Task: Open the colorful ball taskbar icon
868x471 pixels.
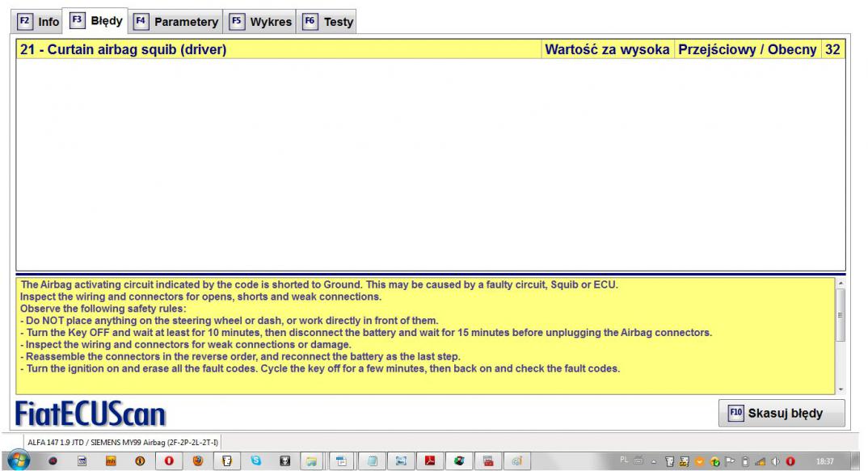Action: 459,460
